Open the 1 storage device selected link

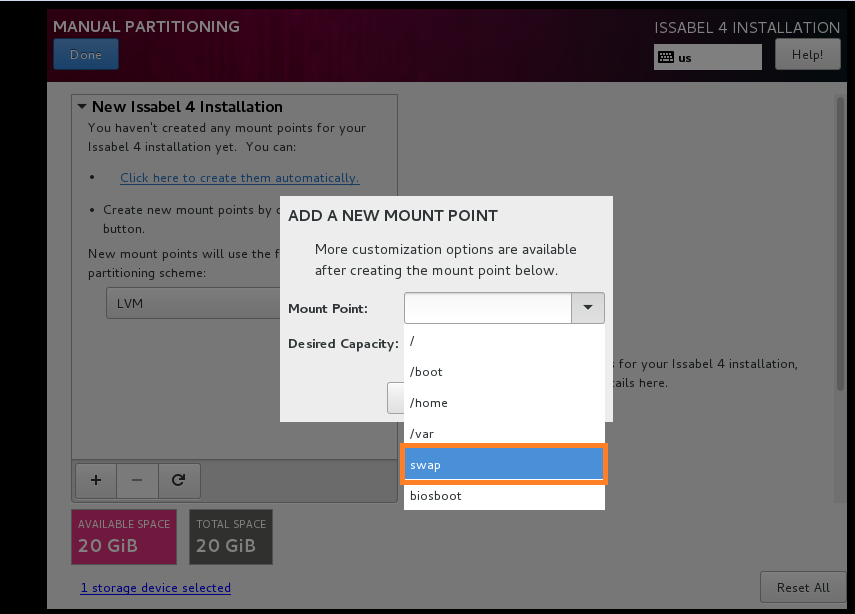(155, 588)
